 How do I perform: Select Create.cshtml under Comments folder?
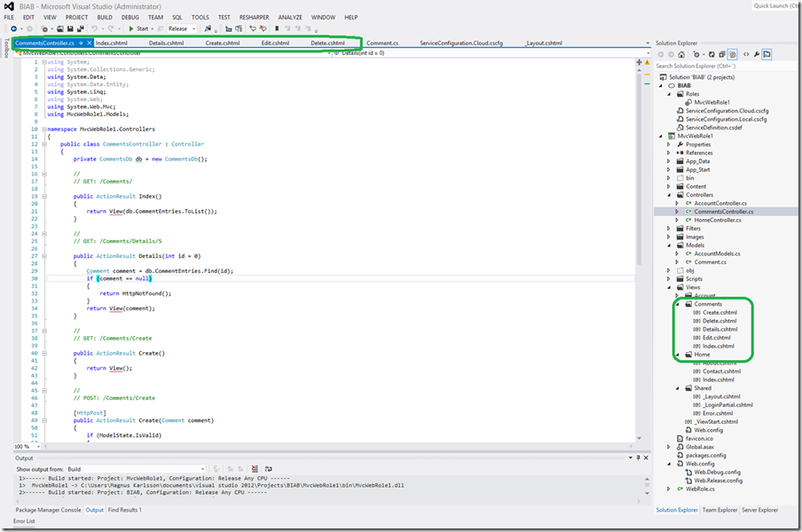pyautogui.click(x=719, y=312)
